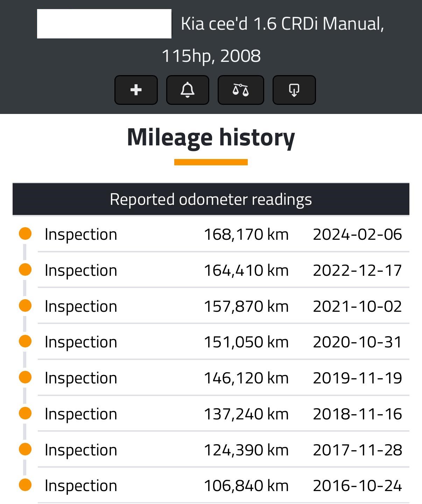Click the 2022-12-17 inspection date

357,270
